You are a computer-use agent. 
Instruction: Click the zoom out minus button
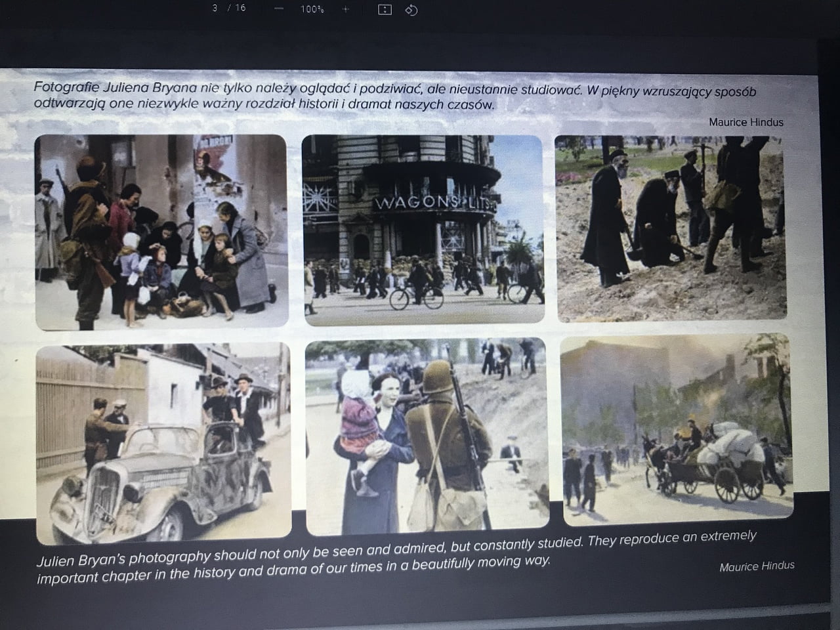coord(279,9)
